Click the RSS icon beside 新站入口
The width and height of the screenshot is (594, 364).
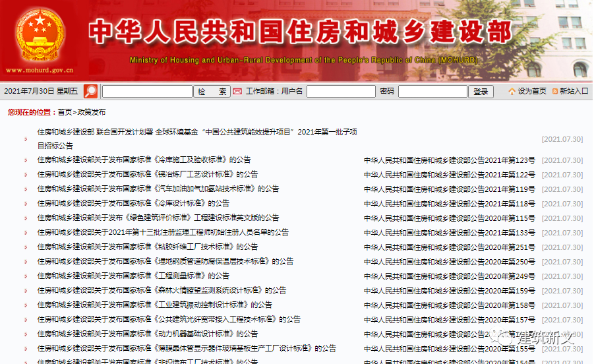tap(555, 91)
